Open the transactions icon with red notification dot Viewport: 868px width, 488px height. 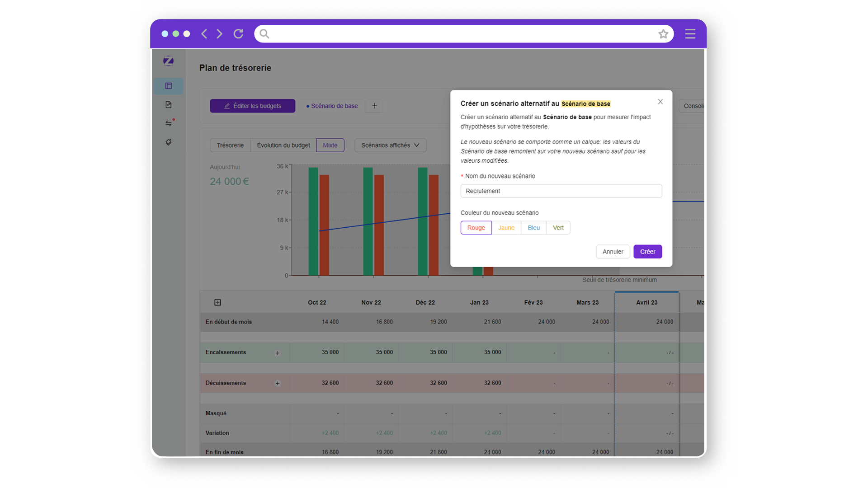168,123
